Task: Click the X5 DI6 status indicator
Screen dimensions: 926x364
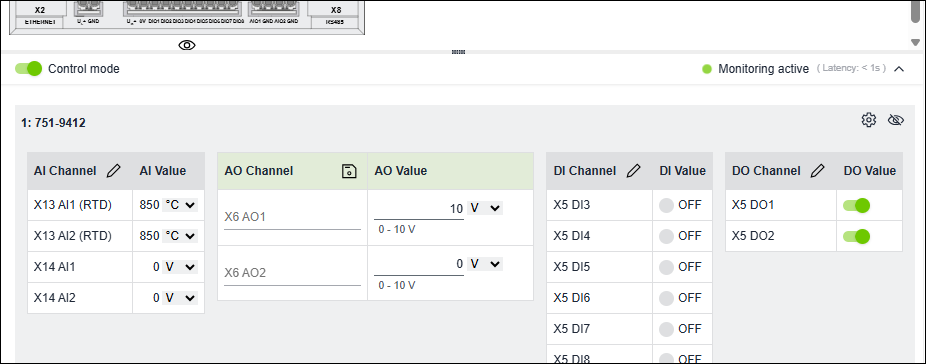Action: 666,298
